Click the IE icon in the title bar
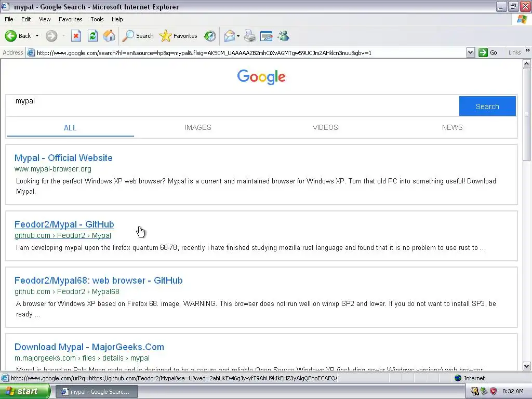 (x=5, y=6)
